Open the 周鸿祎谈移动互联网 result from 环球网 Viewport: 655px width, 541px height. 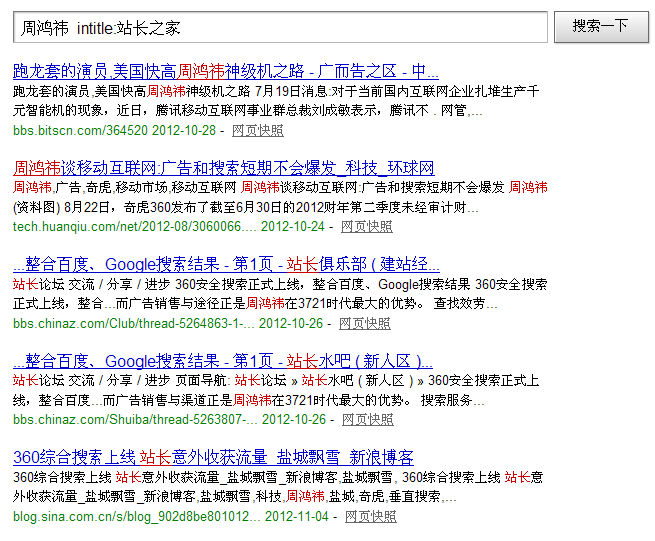tap(224, 167)
